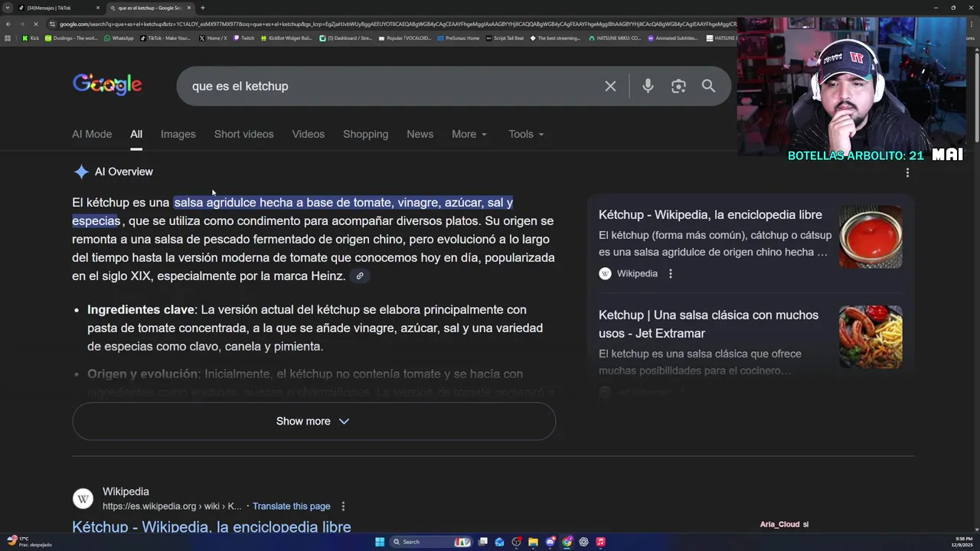Open AI Overview three-dot options menu
Viewport: 980px width, 551px height.
click(x=907, y=173)
